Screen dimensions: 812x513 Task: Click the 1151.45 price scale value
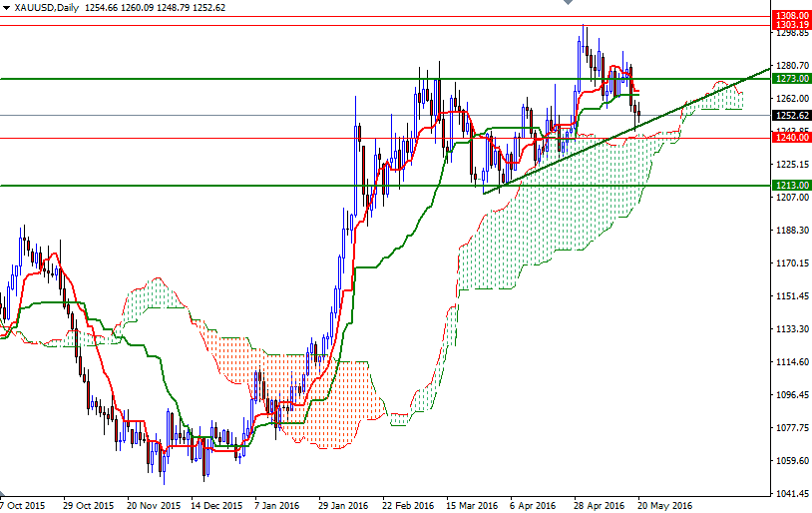click(792, 296)
